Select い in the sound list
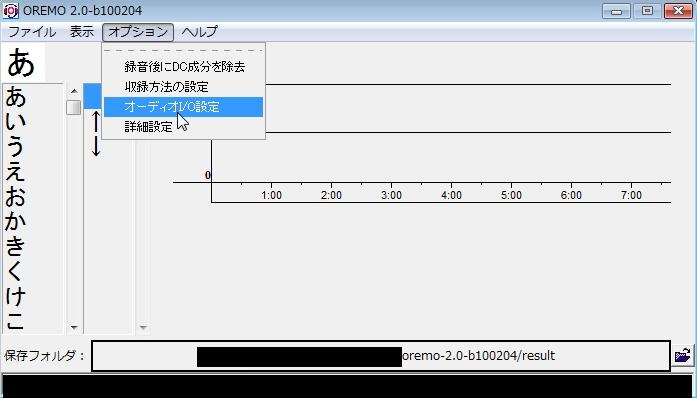The height and width of the screenshot is (398, 697). (16, 121)
